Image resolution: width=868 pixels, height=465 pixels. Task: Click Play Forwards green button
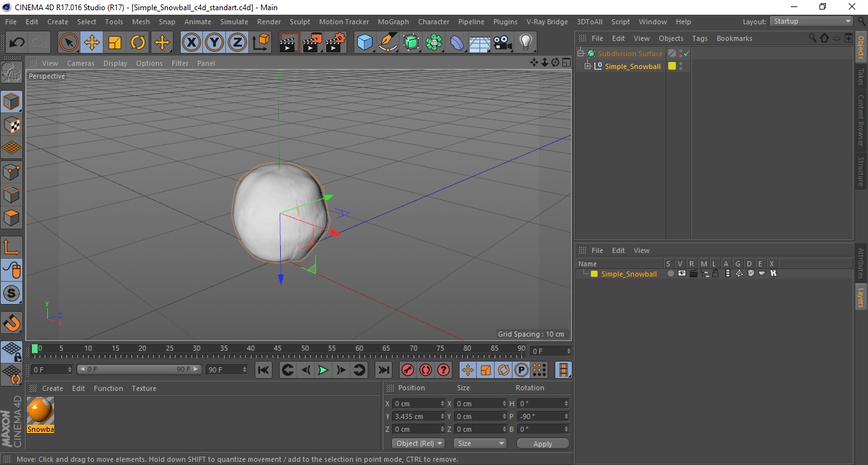324,370
